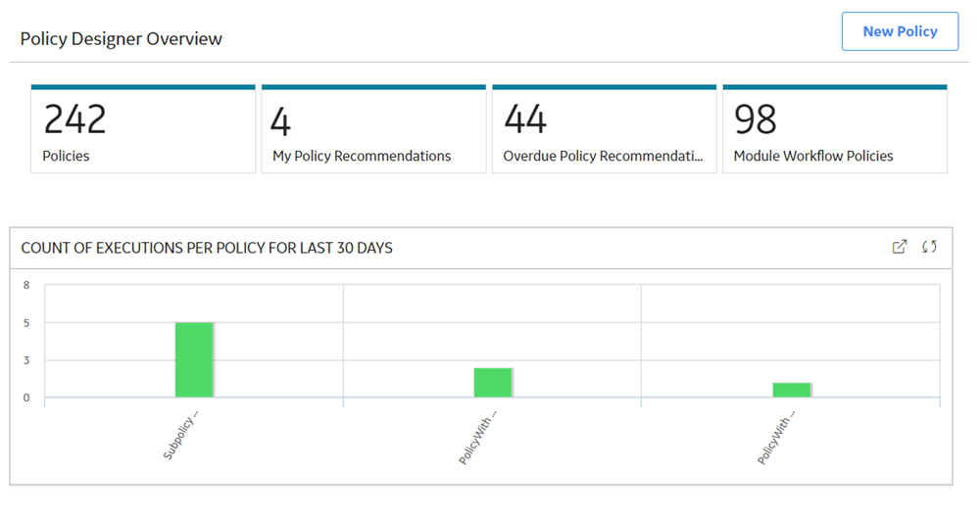Open the Policies tile label
The height and width of the screenshot is (519, 980).
(66, 156)
